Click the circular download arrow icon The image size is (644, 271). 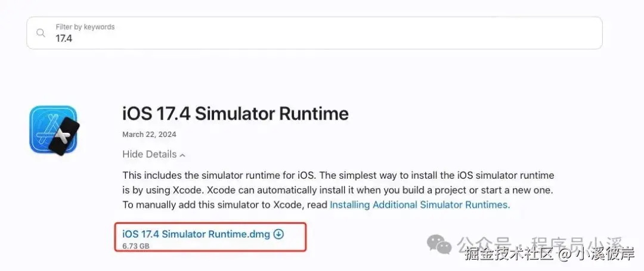coord(278,234)
